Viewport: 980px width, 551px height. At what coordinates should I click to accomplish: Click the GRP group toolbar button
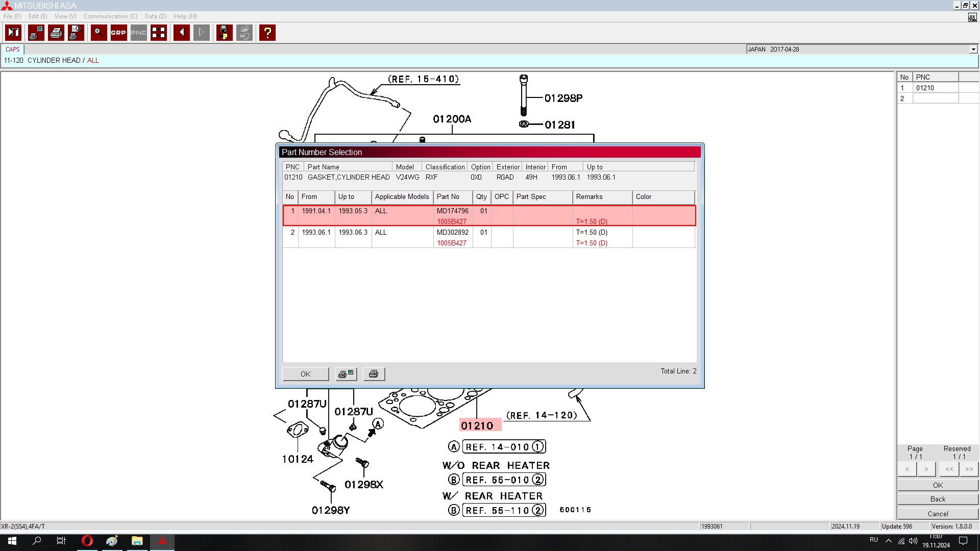coord(118,33)
